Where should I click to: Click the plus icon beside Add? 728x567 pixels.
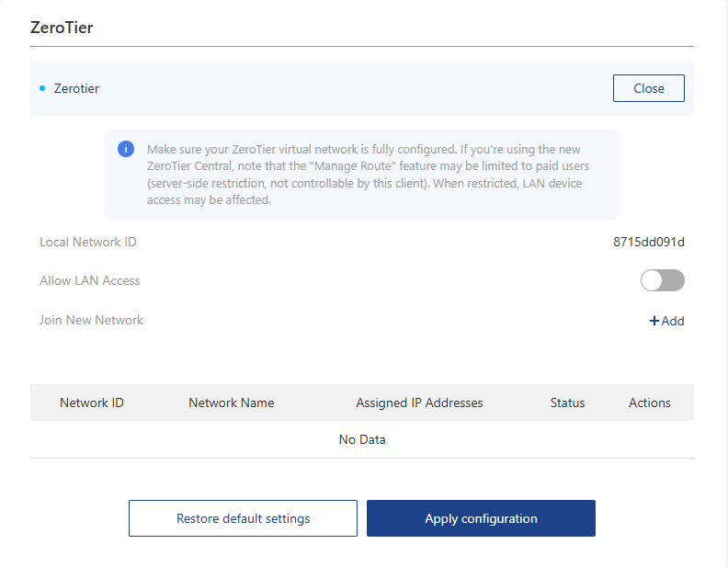(x=654, y=321)
